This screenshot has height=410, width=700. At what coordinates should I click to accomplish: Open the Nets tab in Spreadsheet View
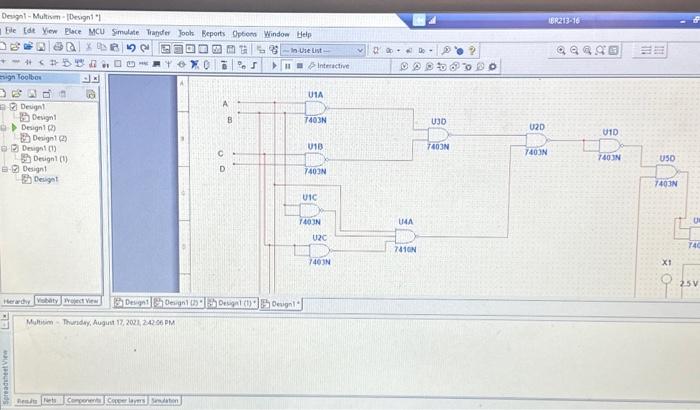pyautogui.click(x=50, y=400)
